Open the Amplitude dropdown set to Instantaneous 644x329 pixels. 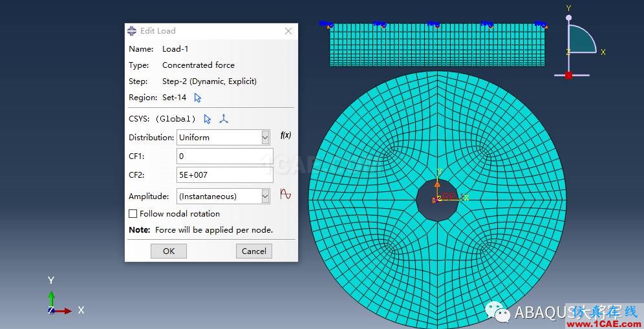[224, 196]
